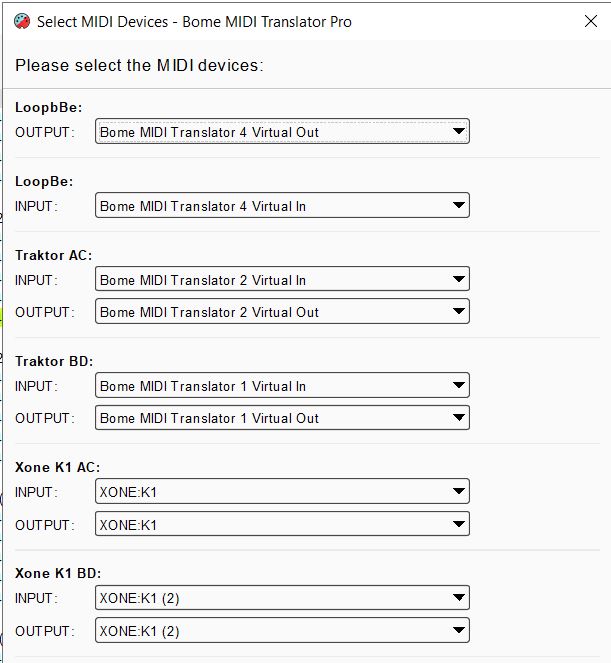
Task: Expand the LoopBe INPUT device dropdown
Action: pos(281,206)
